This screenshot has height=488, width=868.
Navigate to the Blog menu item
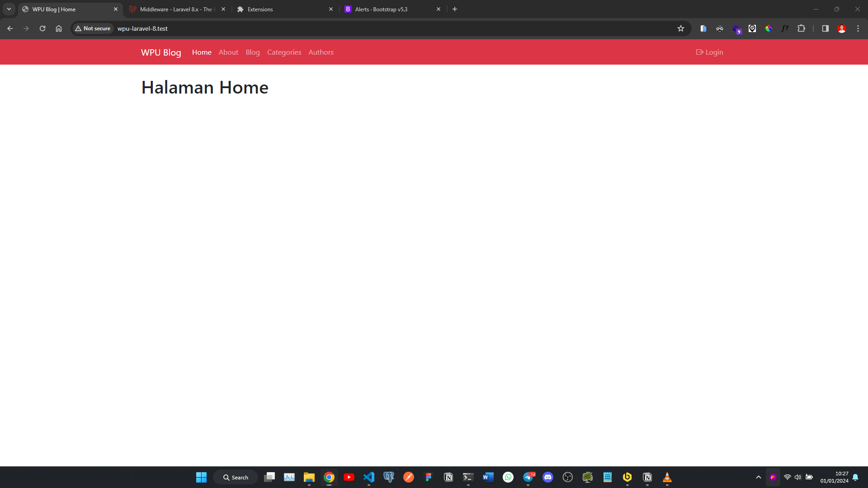253,52
